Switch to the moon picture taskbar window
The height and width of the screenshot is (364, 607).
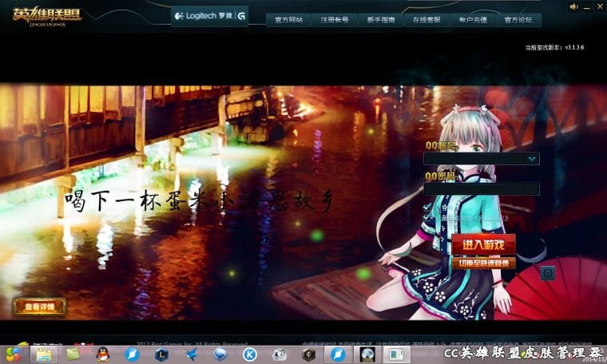367,354
